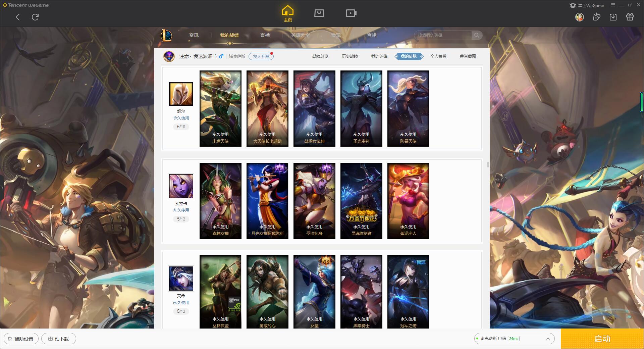
Task: Open the 查找 tab
Action: pos(372,35)
